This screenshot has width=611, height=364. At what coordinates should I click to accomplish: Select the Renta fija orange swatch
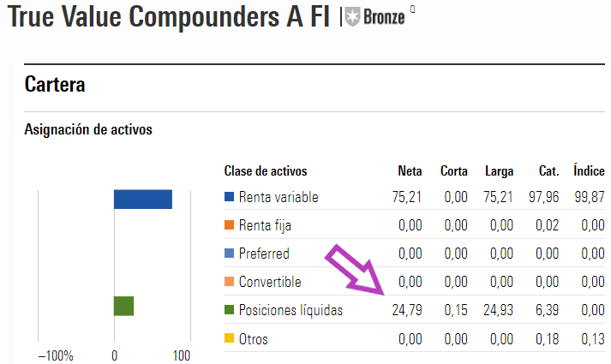229,225
